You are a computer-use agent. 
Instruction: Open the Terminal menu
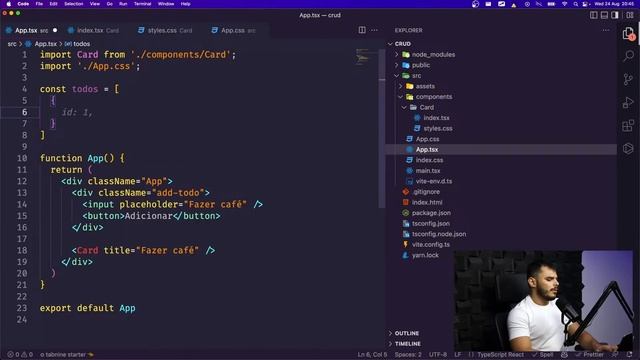[x=142, y=4]
